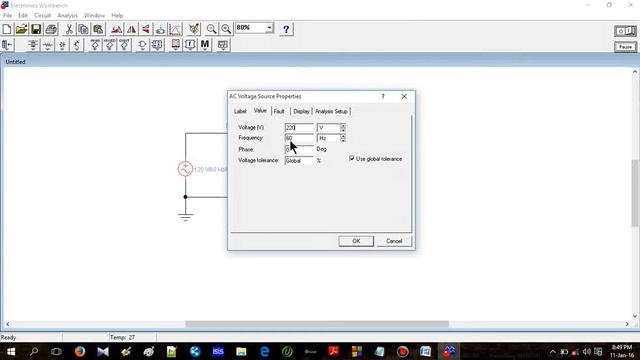This screenshot has height=360, width=640.
Task: Switch to the Analysis Setup tab
Action: [x=331, y=111]
